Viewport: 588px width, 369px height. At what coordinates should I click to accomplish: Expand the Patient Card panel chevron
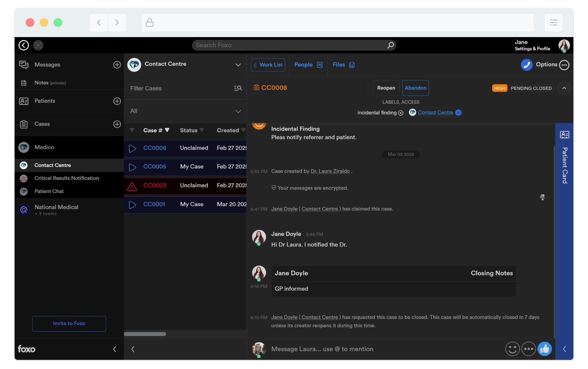point(564,349)
